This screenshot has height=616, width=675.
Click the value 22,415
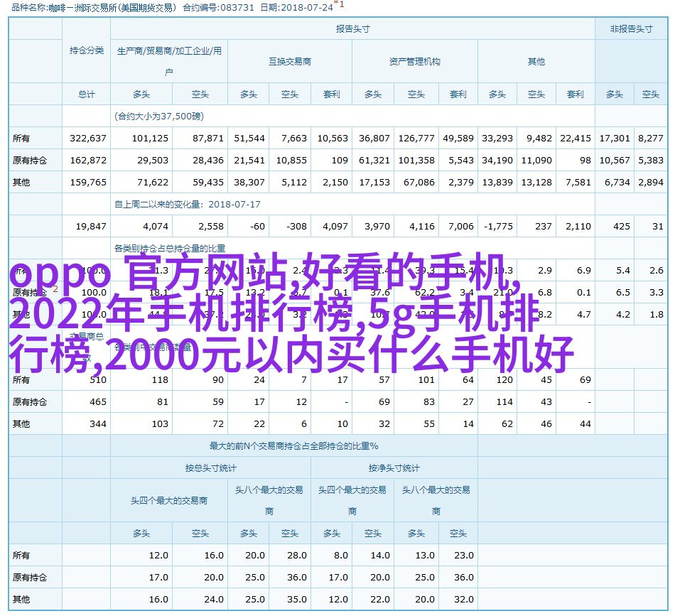[x=575, y=138]
